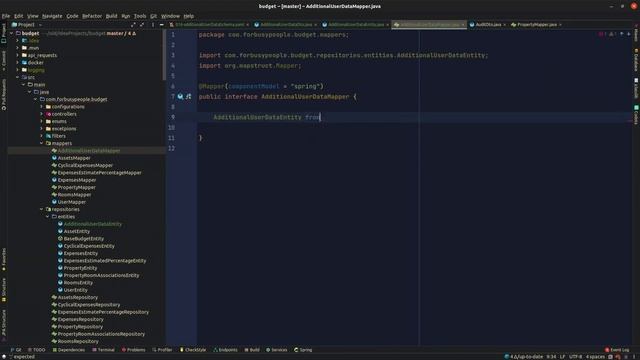Select AssetsRepository in the tree
Image resolution: width=640 pixels, height=360 pixels.
78,298
